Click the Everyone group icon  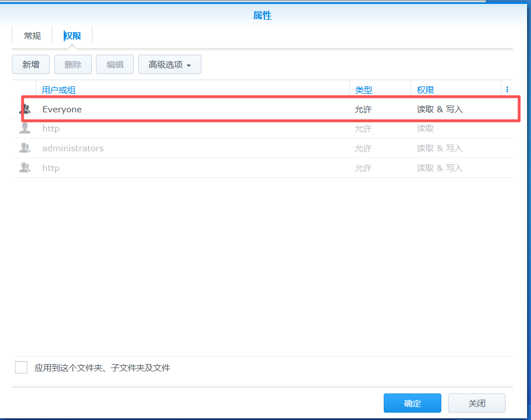(25, 109)
